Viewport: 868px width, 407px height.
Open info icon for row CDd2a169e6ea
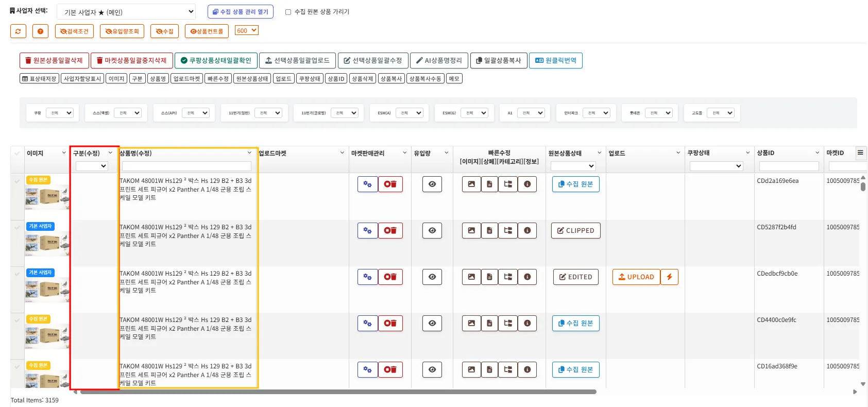pyautogui.click(x=527, y=184)
